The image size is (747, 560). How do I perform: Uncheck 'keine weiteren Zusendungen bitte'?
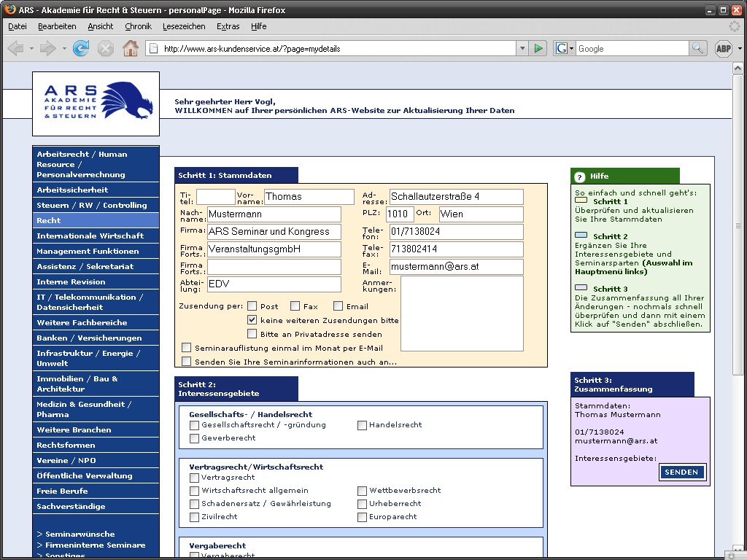(x=252, y=320)
